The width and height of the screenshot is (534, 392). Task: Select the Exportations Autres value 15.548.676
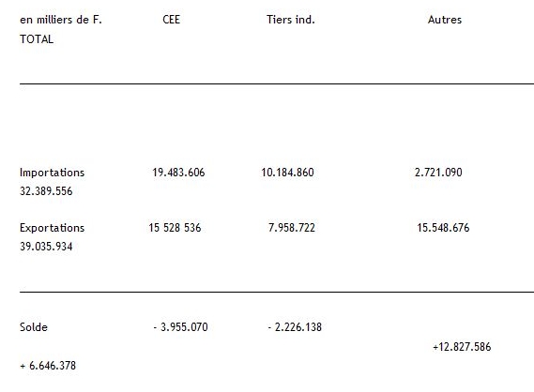(x=443, y=228)
